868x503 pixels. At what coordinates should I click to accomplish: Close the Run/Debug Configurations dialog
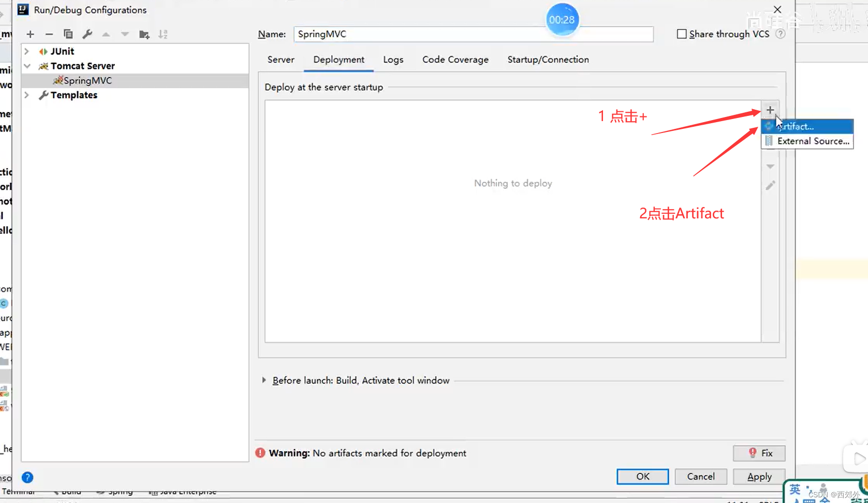pyautogui.click(x=777, y=9)
